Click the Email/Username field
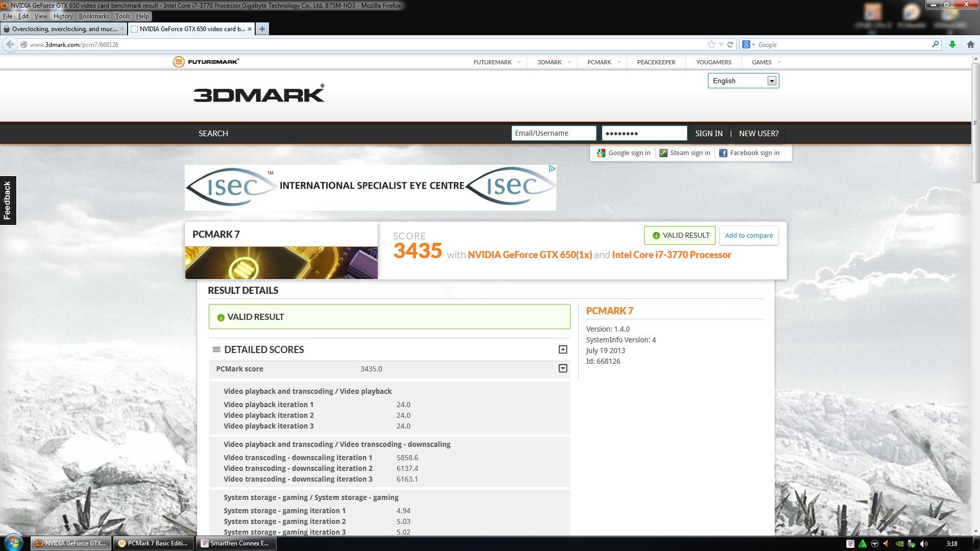This screenshot has width=980, height=551. click(x=554, y=133)
